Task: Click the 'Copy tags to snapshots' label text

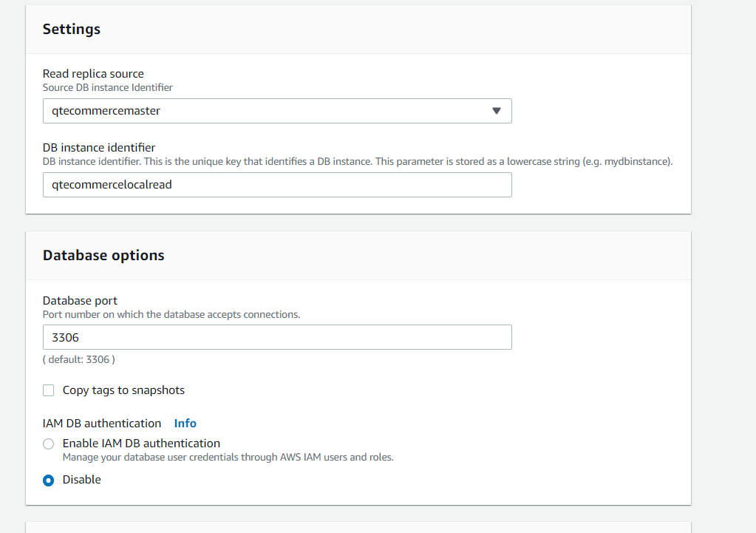Action: [x=123, y=390]
